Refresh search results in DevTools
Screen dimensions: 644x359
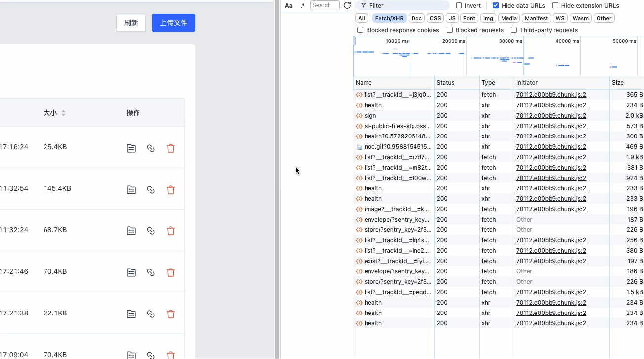(347, 5)
